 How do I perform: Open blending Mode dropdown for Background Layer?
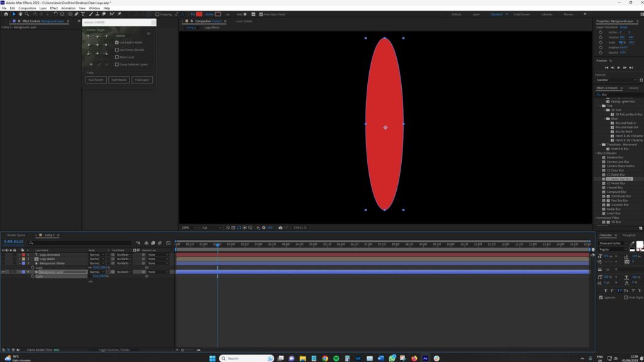pyautogui.click(x=96, y=271)
